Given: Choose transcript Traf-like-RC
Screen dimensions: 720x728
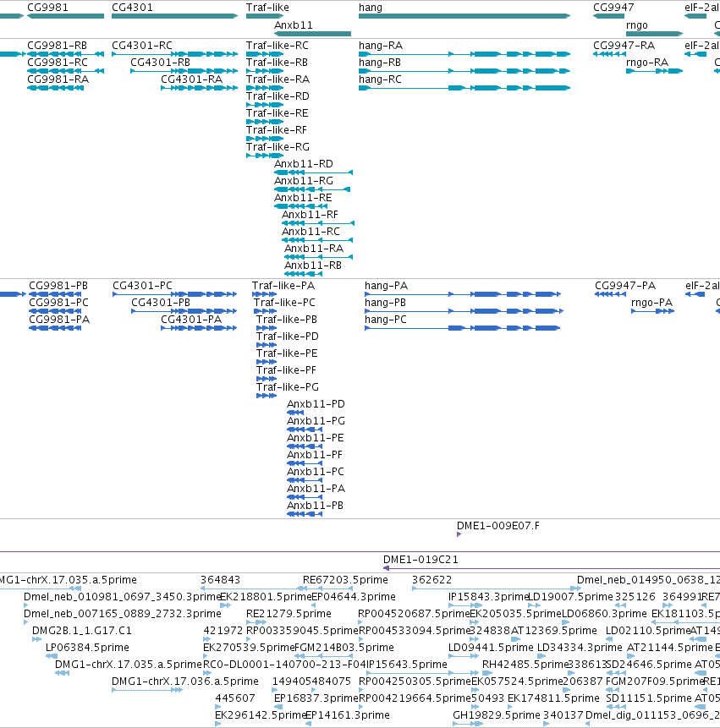Looking at the screenshot, I should (265, 54).
